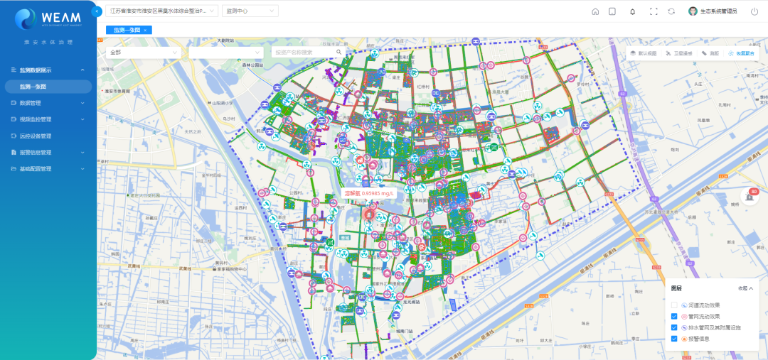
Task: Open the monitoring center dropdown
Action: point(250,11)
